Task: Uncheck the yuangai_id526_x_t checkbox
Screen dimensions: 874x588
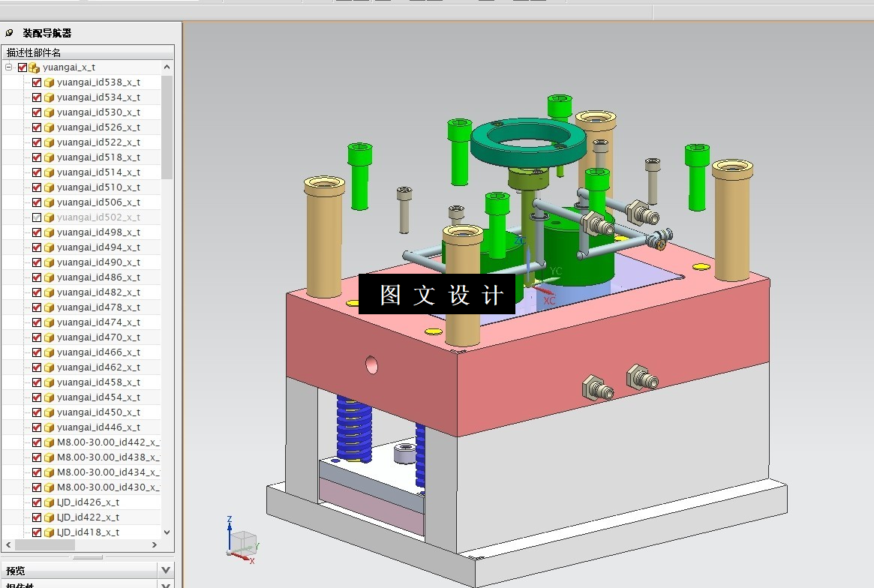Action: point(37,127)
